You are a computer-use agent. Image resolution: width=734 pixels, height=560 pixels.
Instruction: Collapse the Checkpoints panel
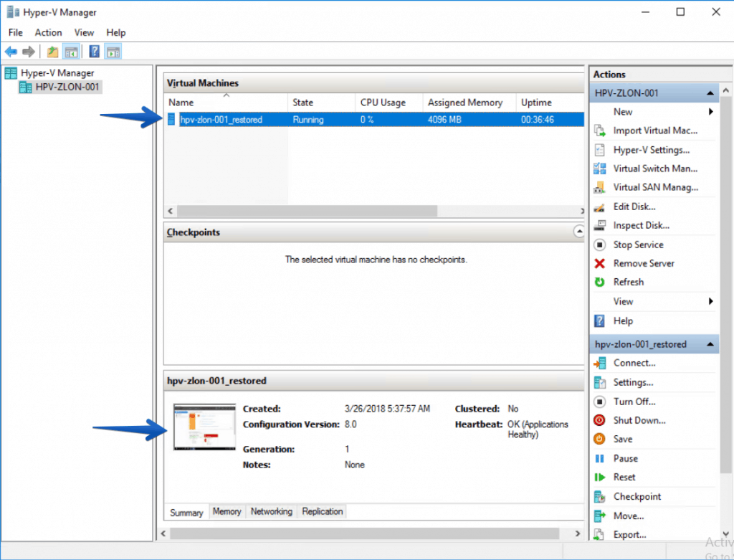click(579, 232)
